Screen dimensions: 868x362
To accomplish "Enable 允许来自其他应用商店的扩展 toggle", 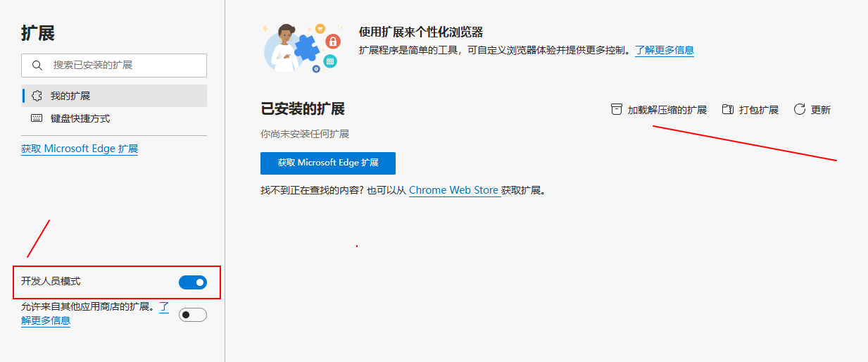I will tap(193, 315).
